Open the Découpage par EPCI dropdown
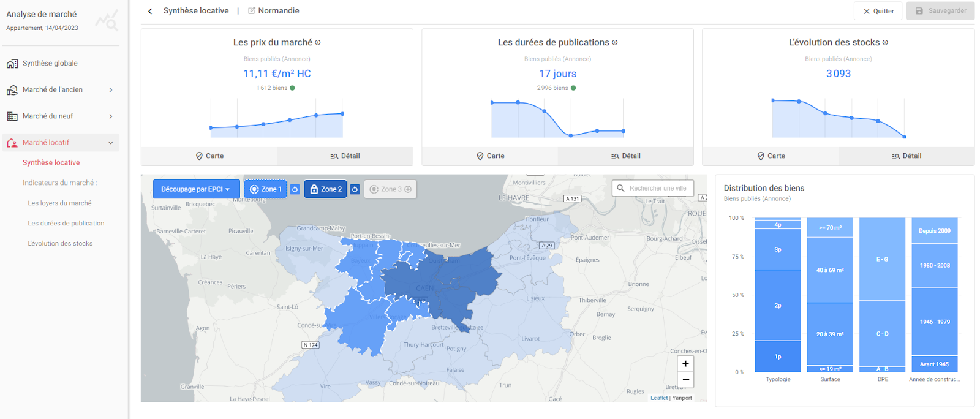Viewport: 980px width, 419px height. [196, 189]
